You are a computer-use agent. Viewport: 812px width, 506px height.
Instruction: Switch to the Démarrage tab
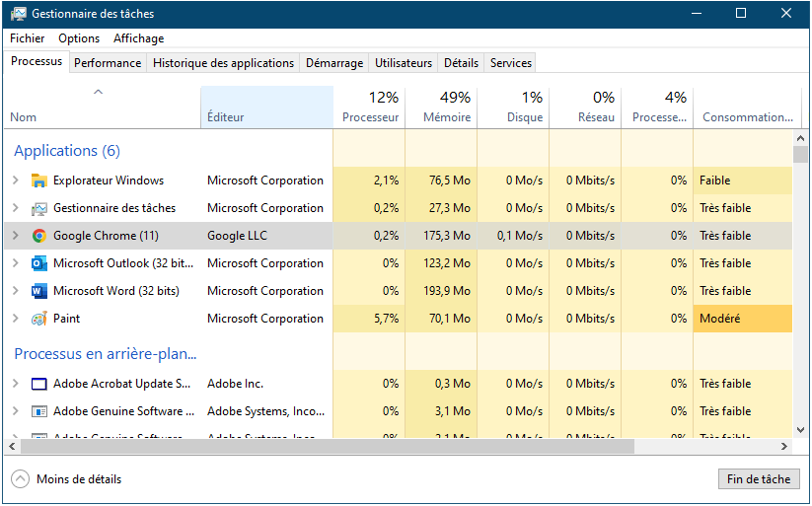[x=334, y=63]
